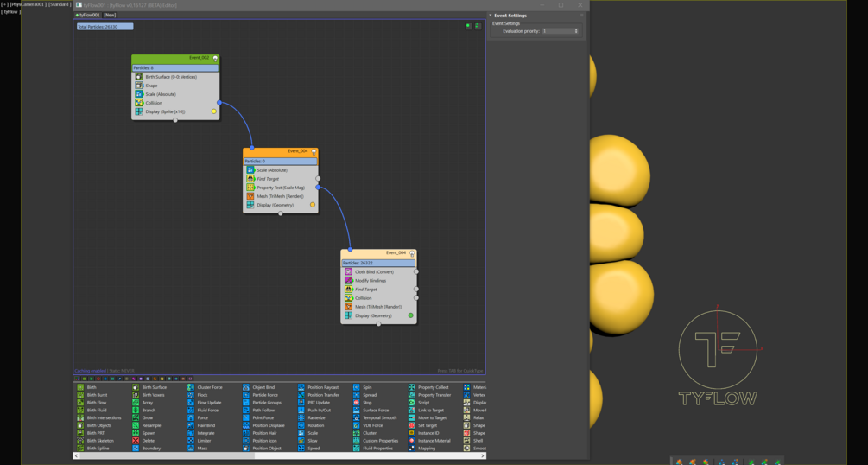The image size is (868, 465).
Task: Select the Hair Bind operator
Action: 201,425
